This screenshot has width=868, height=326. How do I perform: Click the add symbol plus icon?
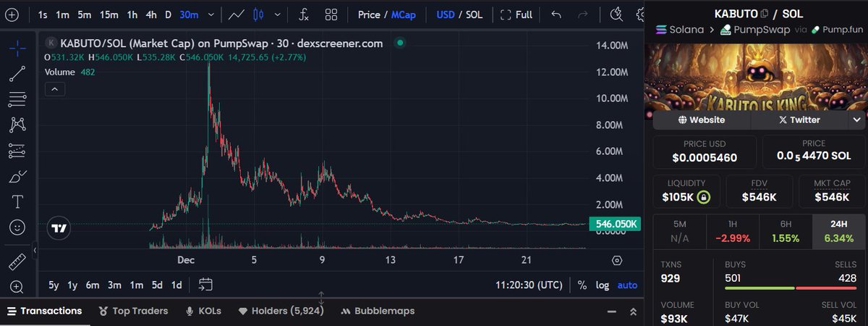(12, 14)
